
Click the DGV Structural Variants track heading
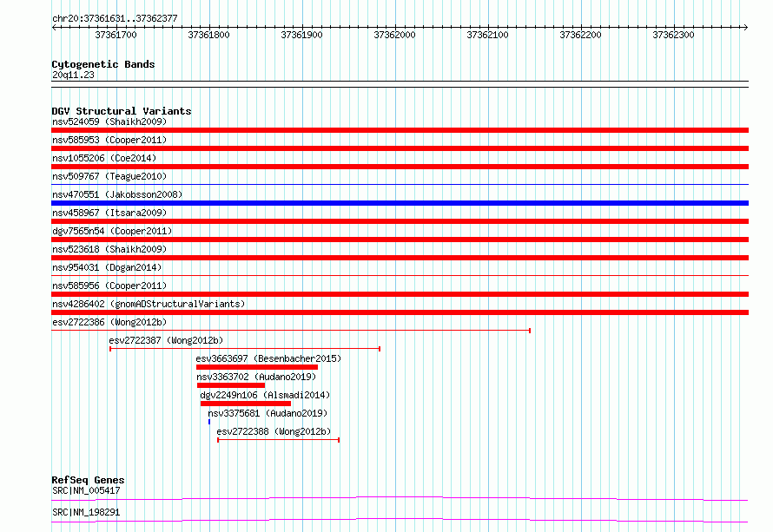pyautogui.click(x=122, y=111)
